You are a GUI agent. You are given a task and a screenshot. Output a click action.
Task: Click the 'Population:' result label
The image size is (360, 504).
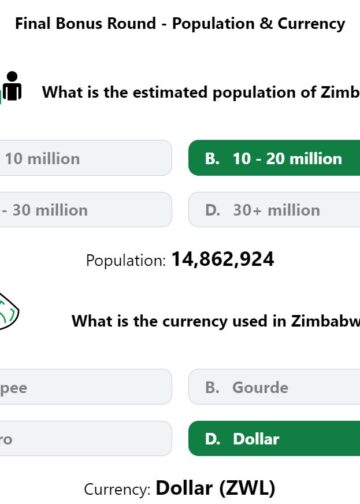pos(126,260)
